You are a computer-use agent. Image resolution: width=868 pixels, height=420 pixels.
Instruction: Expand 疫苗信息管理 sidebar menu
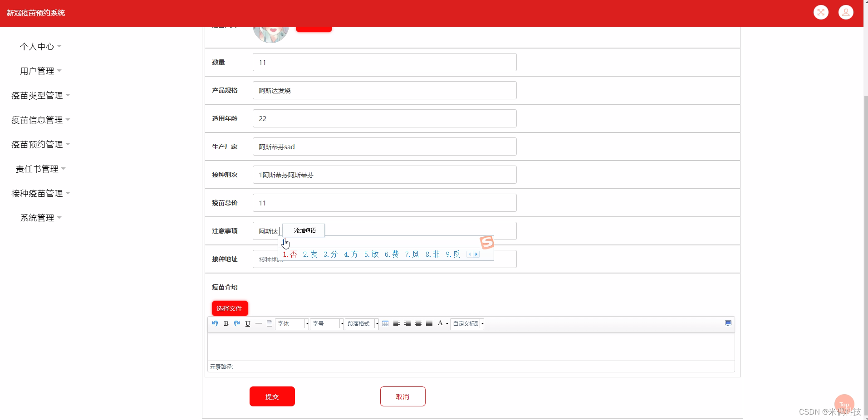tap(41, 120)
